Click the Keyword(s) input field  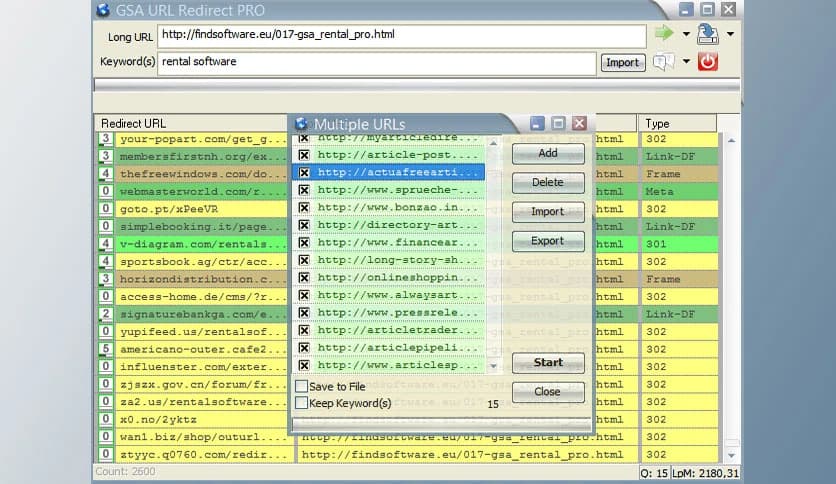(x=376, y=63)
